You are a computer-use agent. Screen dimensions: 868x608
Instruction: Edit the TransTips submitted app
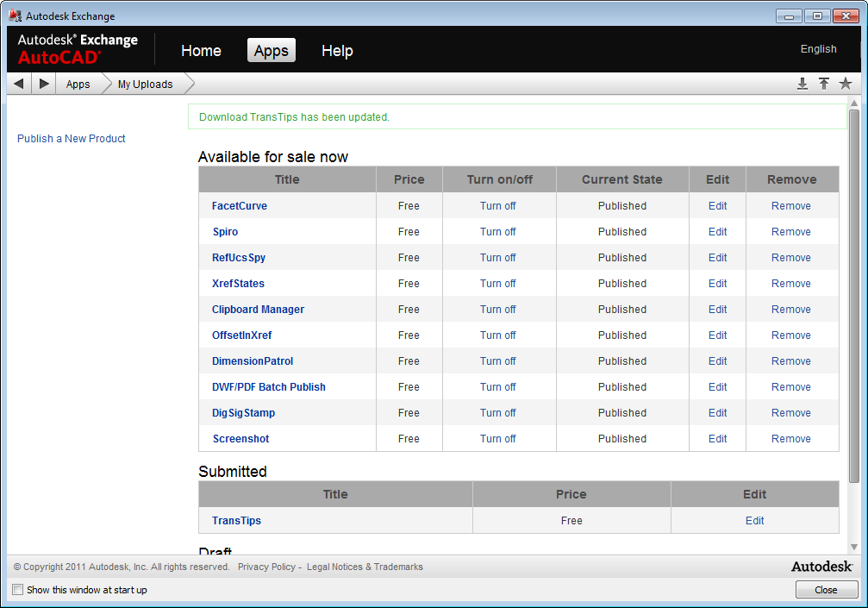pos(754,521)
